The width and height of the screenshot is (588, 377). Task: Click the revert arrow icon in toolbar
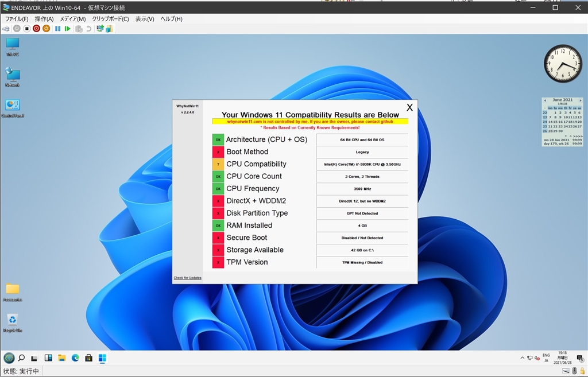(89, 29)
